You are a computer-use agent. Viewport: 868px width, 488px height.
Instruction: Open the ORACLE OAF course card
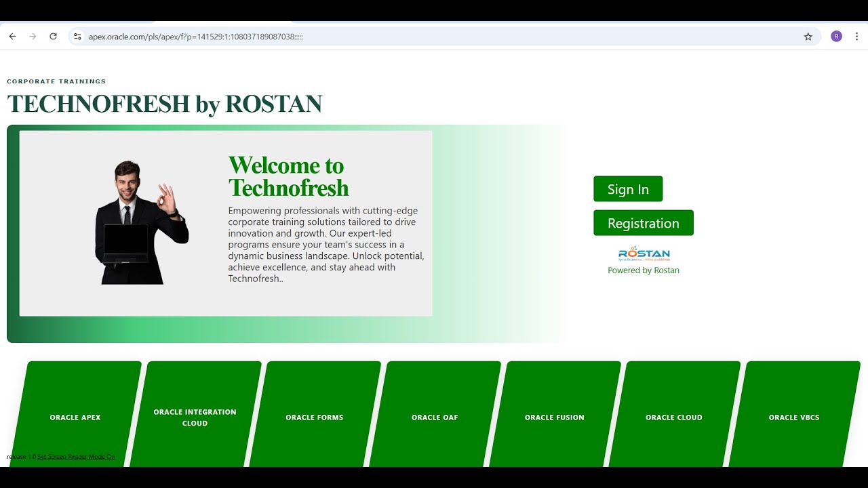[x=435, y=414]
